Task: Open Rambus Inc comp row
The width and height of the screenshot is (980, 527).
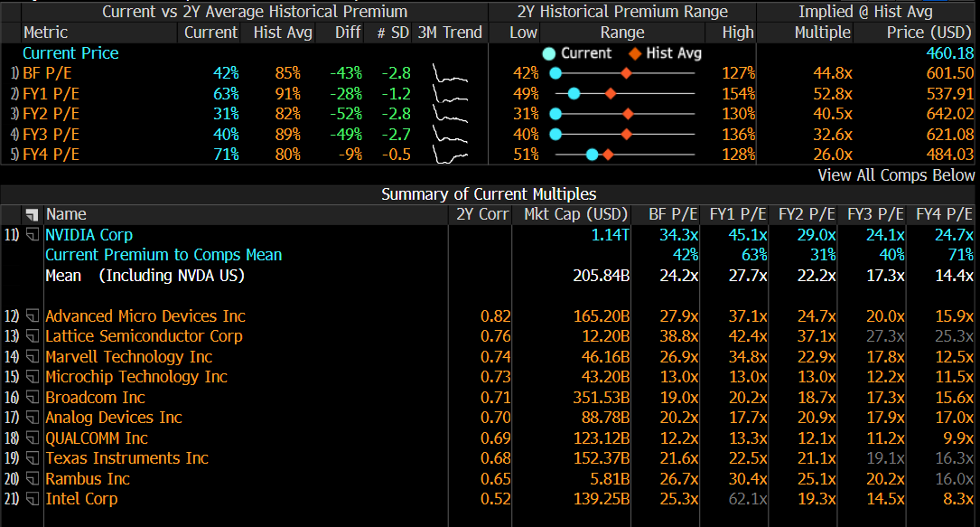Action: click(x=88, y=479)
